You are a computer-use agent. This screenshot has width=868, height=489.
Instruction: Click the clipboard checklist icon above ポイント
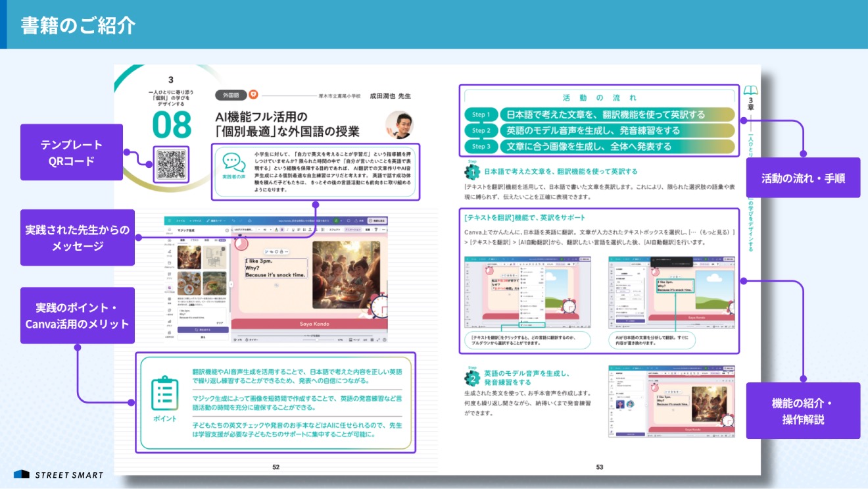point(164,394)
